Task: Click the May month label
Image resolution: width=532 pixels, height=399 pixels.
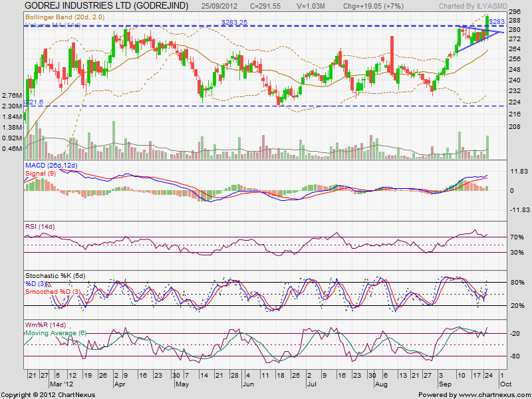Action: pos(182,384)
